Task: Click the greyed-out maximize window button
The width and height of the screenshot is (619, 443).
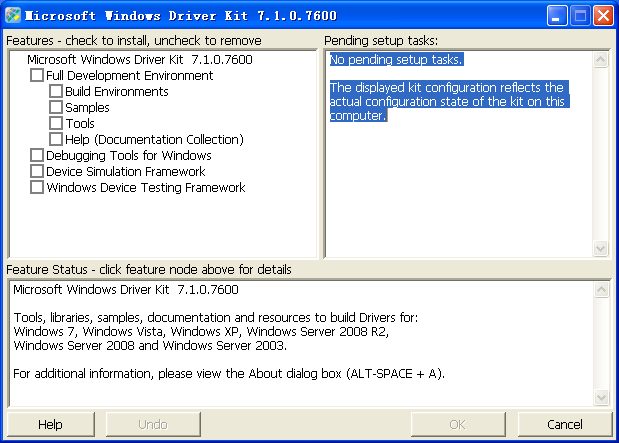Action: click(x=580, y=16)
